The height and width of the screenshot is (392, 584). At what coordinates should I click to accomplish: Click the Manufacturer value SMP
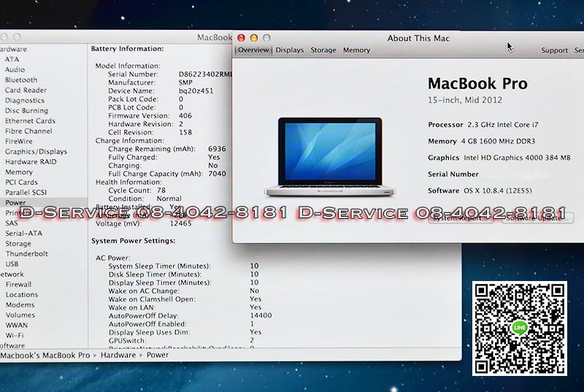coord(185,82)
